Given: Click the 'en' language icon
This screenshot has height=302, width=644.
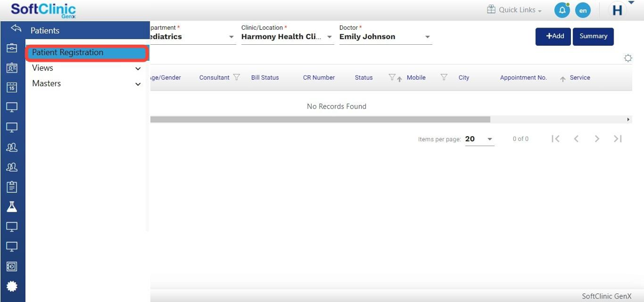Looking at the screenshot, I should [x=583, y=11].
